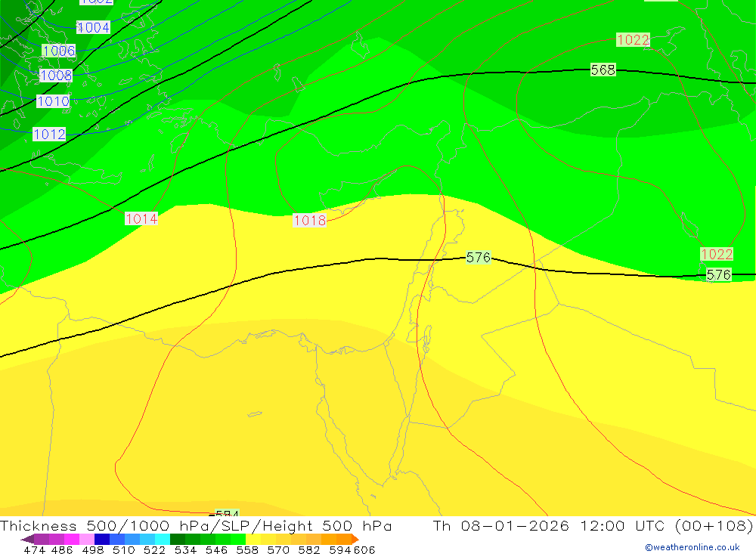Click the legend value 558

coord(247,549)
